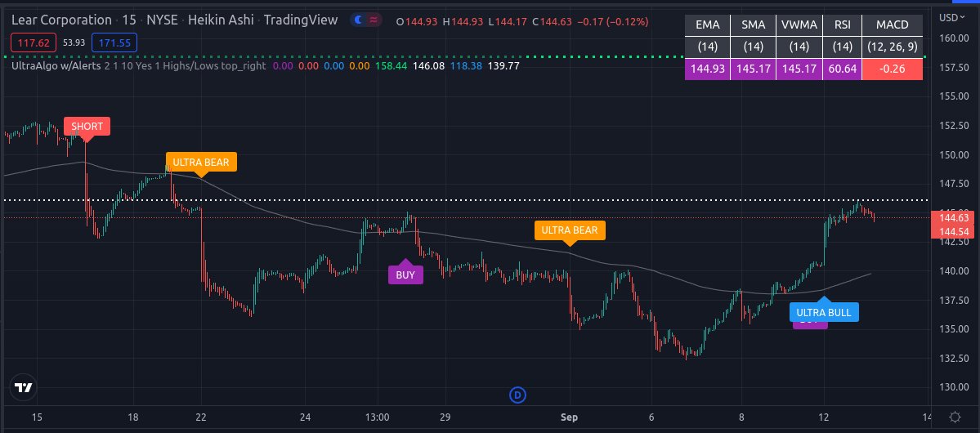Click the 130.00 price scale label

(x=954, y=386)
